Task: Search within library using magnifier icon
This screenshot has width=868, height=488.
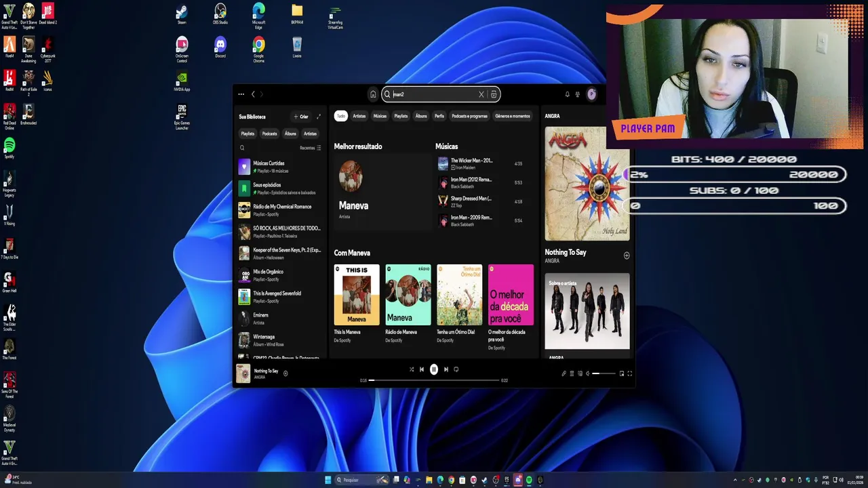Action: [x=242, y=148]
